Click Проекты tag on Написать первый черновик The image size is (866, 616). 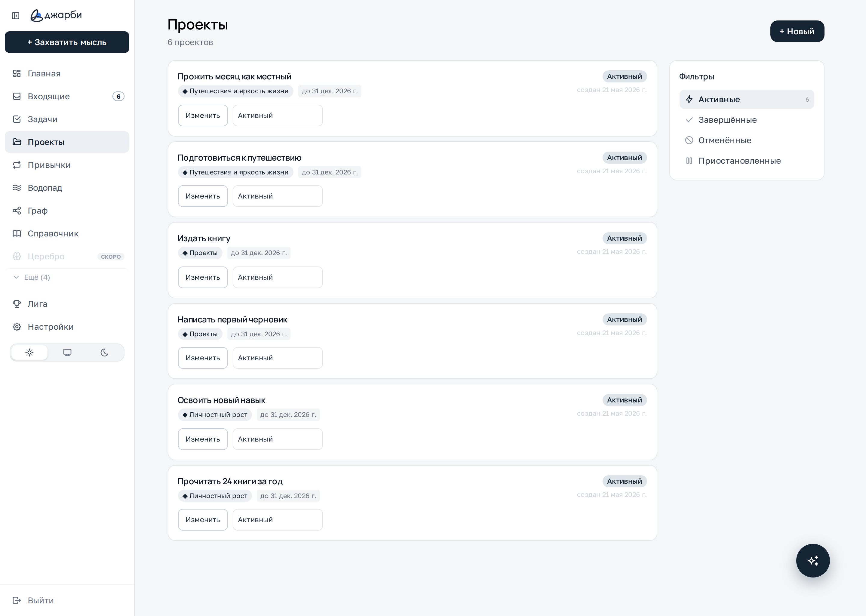click(200, 334)
